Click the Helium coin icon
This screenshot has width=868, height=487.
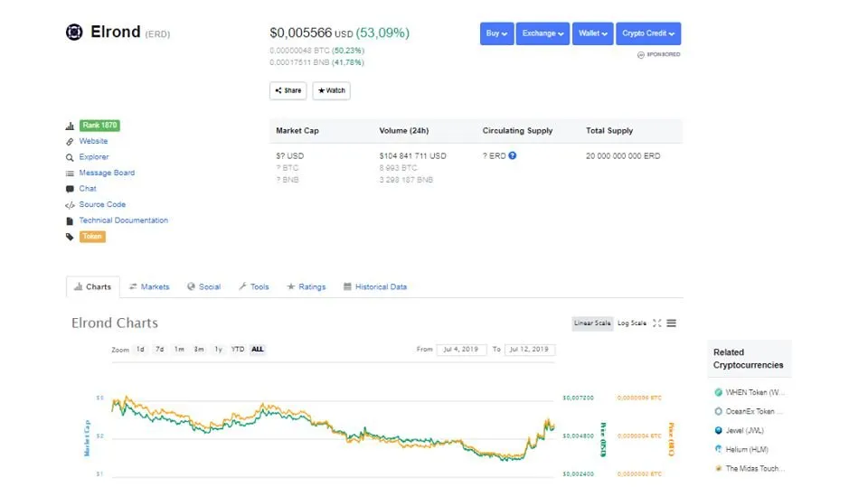coord(719,449)
